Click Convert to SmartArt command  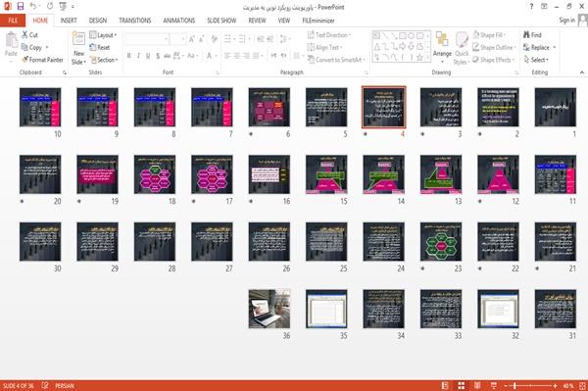click(x=336, y=60)
